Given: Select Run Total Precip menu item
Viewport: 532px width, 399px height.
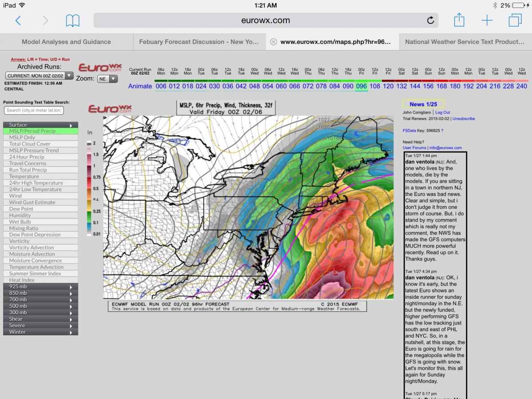Looking at the screenshot, I should (40, 170).
